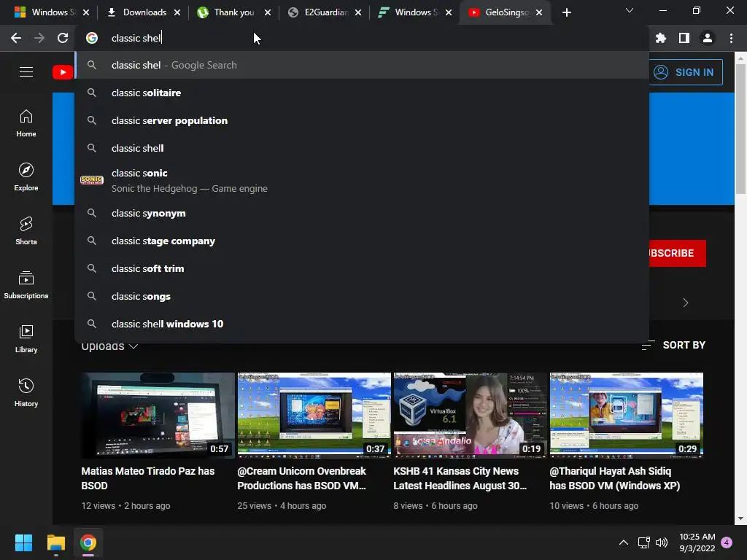Open the taskbar clock and date
This screenshot has width=747, height=560.
(x=697, y=542)
